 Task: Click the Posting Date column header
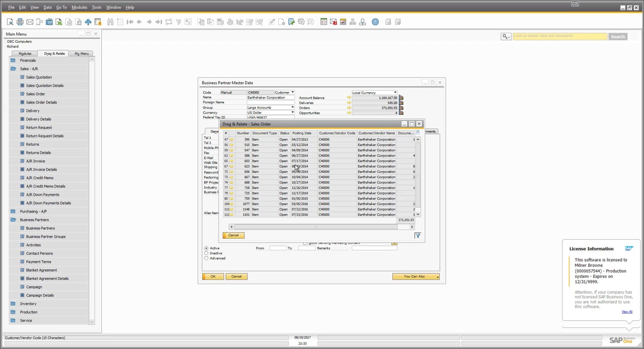(304, 133)
